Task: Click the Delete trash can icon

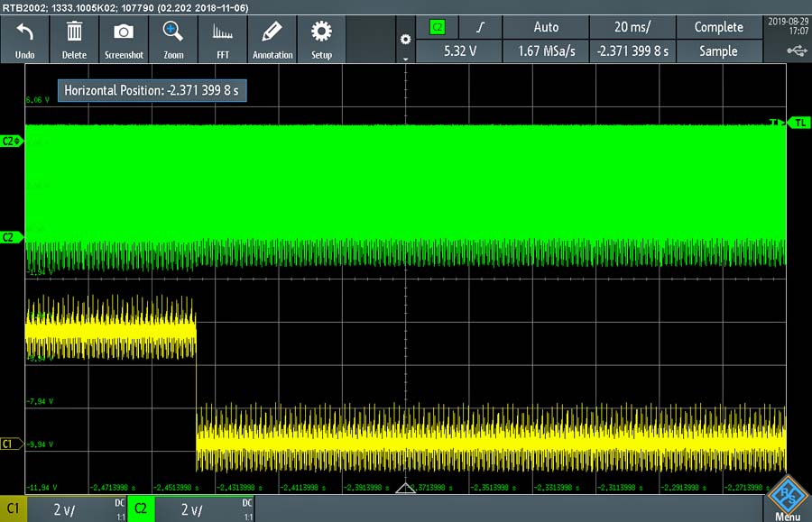Action: 74,32
